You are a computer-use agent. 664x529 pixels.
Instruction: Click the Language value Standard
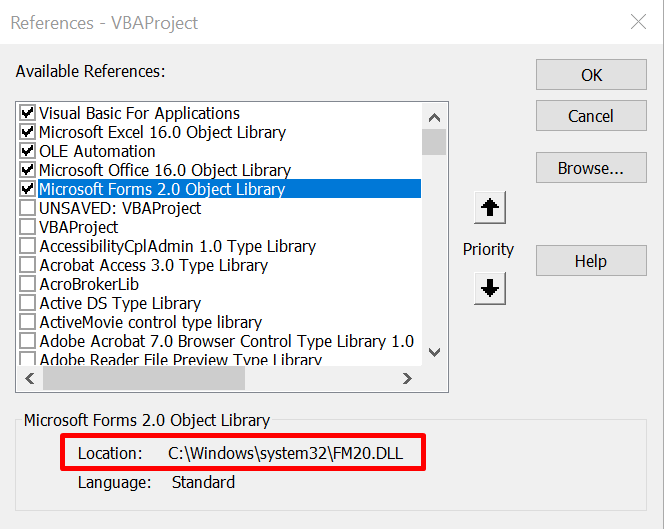(203, 482)
